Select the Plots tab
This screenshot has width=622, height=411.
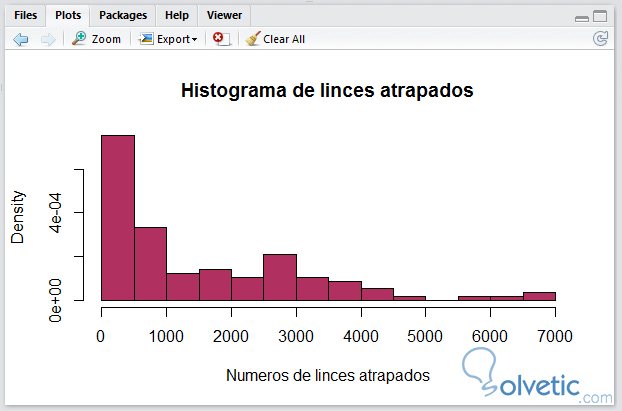coord(68,15)
